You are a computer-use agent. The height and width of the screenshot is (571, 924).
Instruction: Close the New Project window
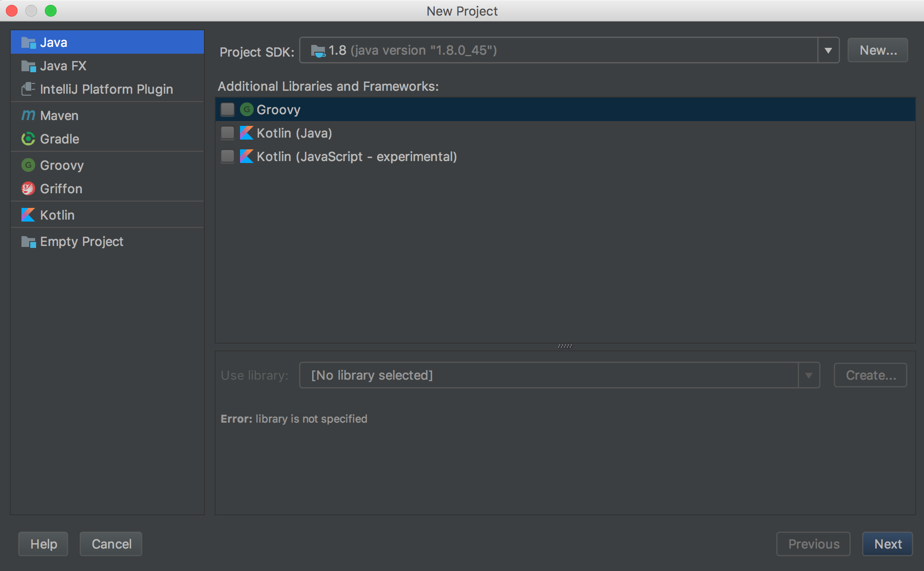pyautogui.click(x=12, y=11)
